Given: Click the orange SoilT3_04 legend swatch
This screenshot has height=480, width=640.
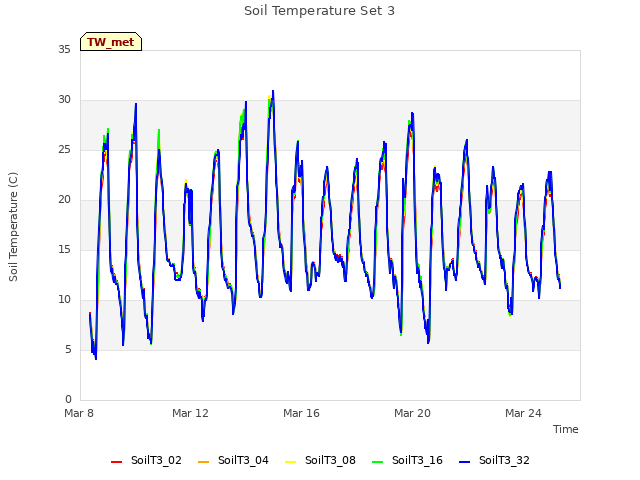Looking at the screenshot, I should click(x=203, y=462).
